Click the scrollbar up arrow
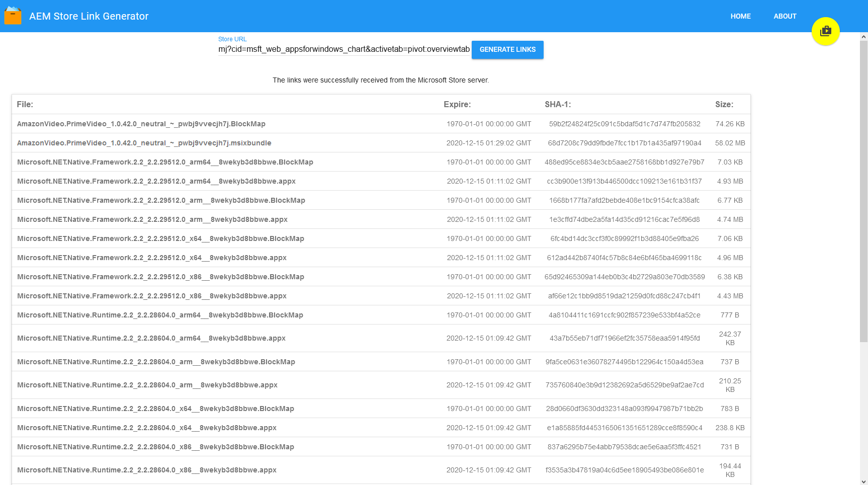 [863, 36]
